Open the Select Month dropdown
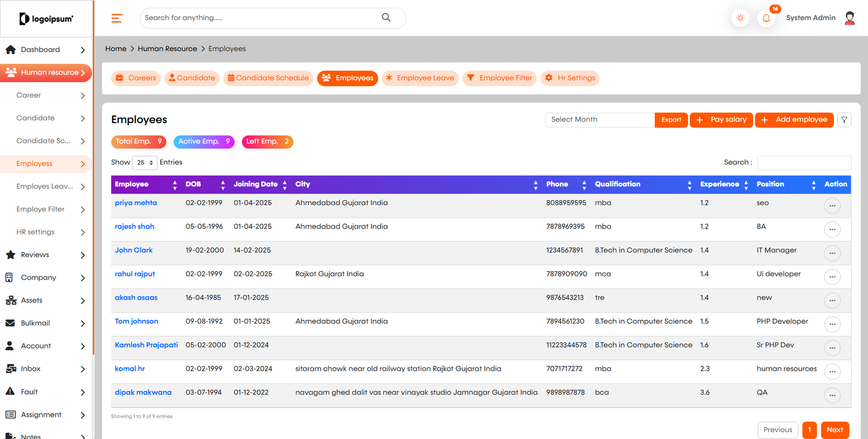This screenshot has height=439, width=868. pyautogui.click(x=600, y=120)
